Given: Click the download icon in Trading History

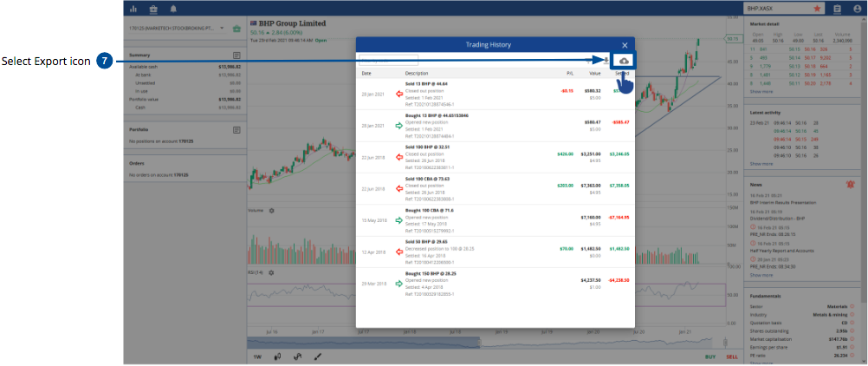Looking at the screenshot, I should 606,61.
